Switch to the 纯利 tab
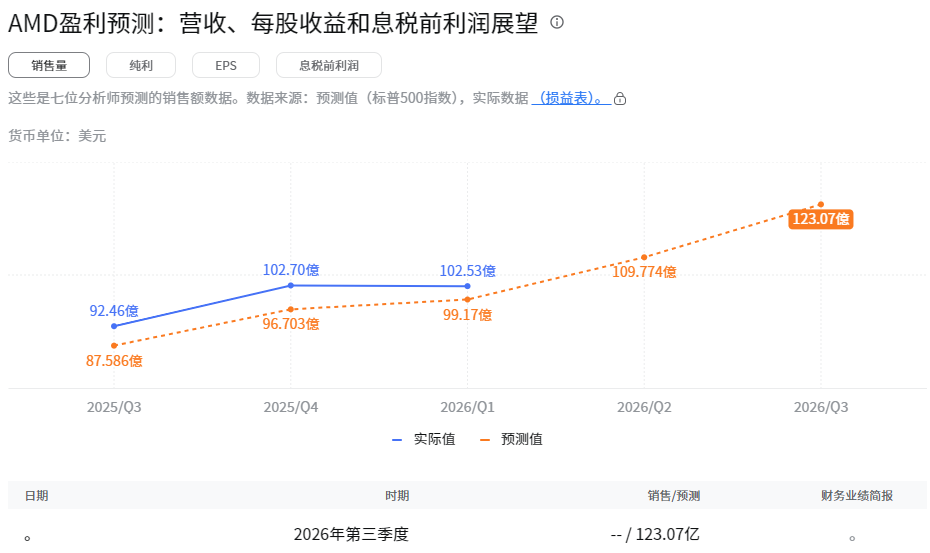 [141, 65]
